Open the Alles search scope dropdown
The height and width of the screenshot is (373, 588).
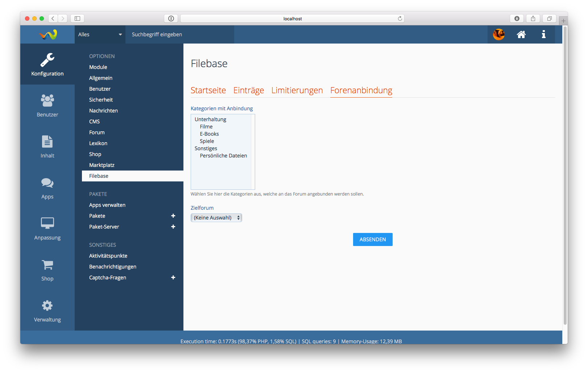click(x=100, y=34)
